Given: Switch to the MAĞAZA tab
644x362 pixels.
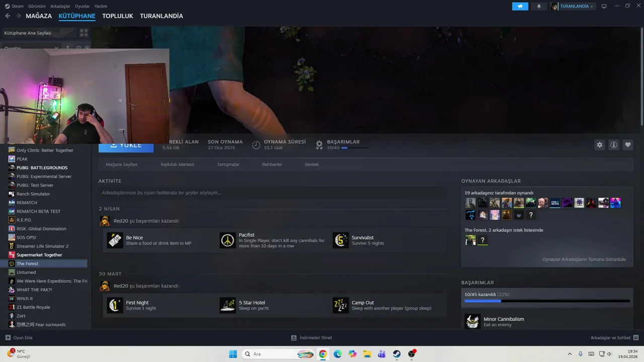Looking at the screenshot, I should click(39, 16).
